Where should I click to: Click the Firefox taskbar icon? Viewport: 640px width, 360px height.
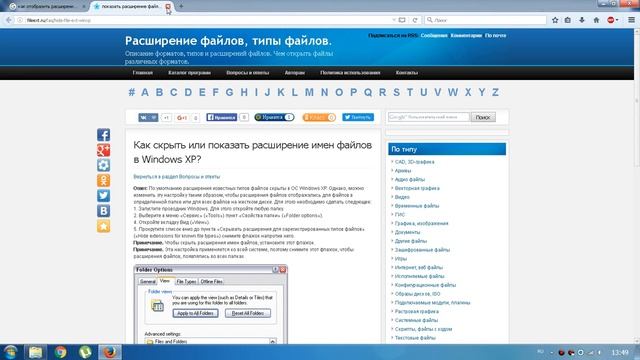[110, 352]
